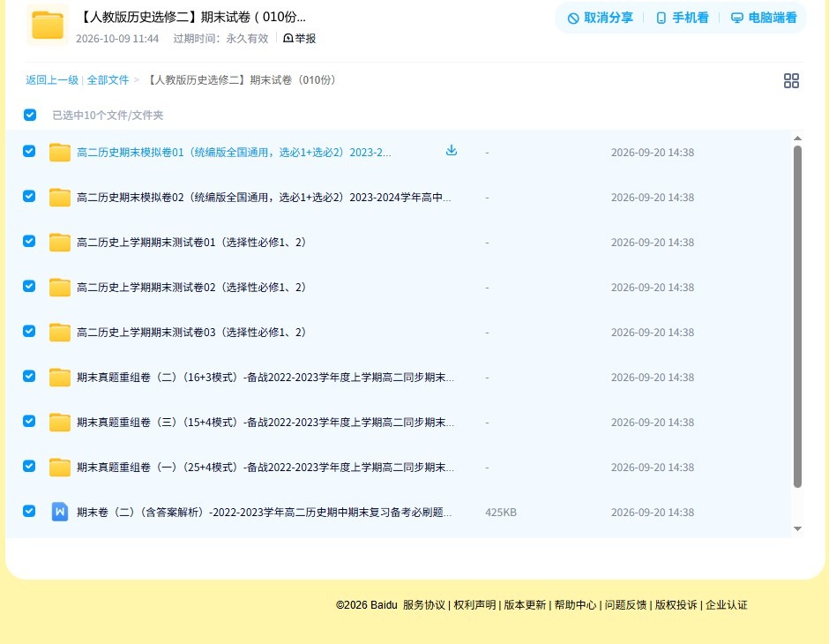
Task: Click 永久有效 expiry text
Action: (x=248, y=38)
